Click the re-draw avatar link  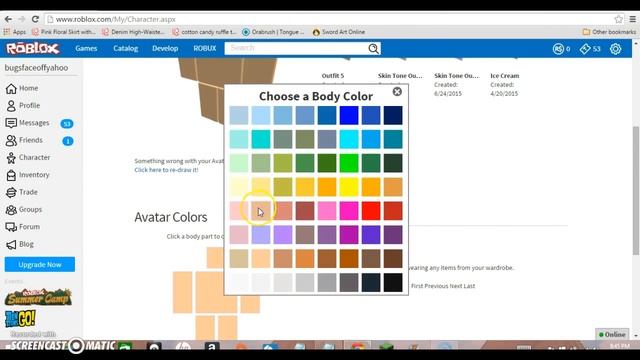click(166, 170)
